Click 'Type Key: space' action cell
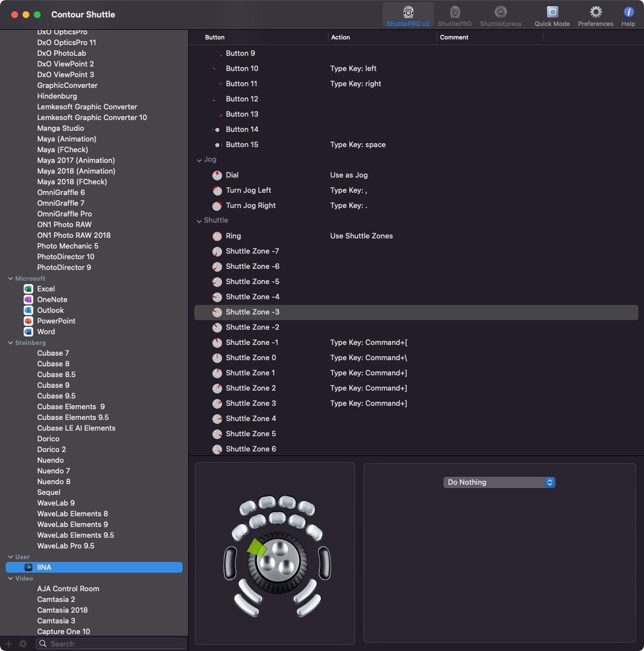644x651 pixels. click(x=358, y=145)
